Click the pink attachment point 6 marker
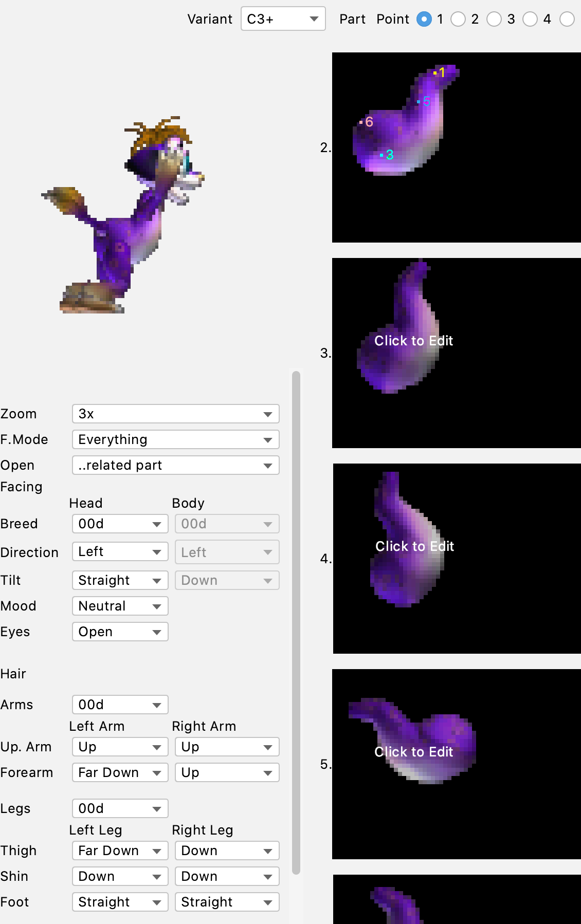Screen dimensions: 581x924 (361, 122)
